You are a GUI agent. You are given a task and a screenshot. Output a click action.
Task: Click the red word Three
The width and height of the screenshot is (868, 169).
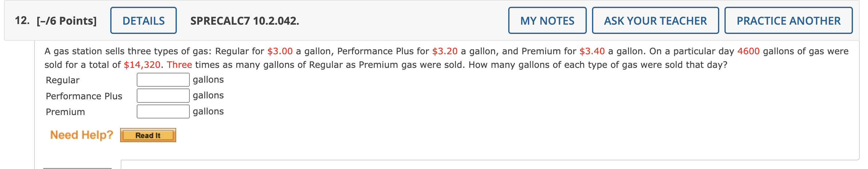click(x=179, y=65)
